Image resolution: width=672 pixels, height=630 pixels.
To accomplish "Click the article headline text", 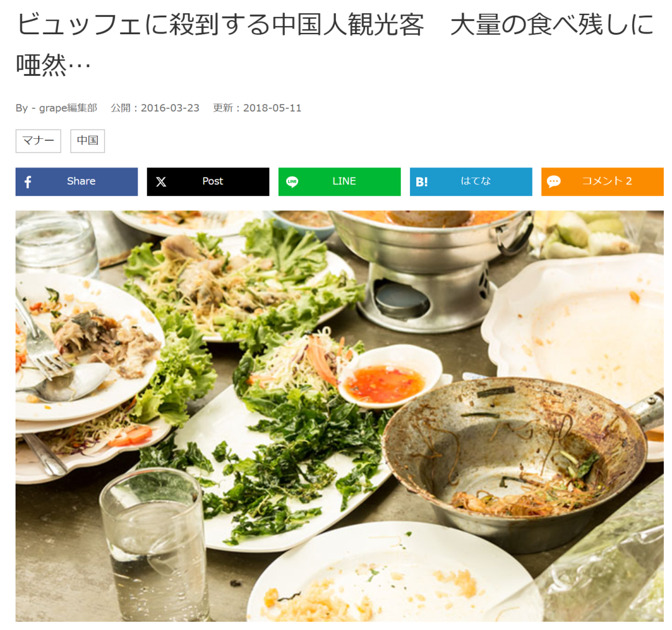I will (x=335, y=44).
